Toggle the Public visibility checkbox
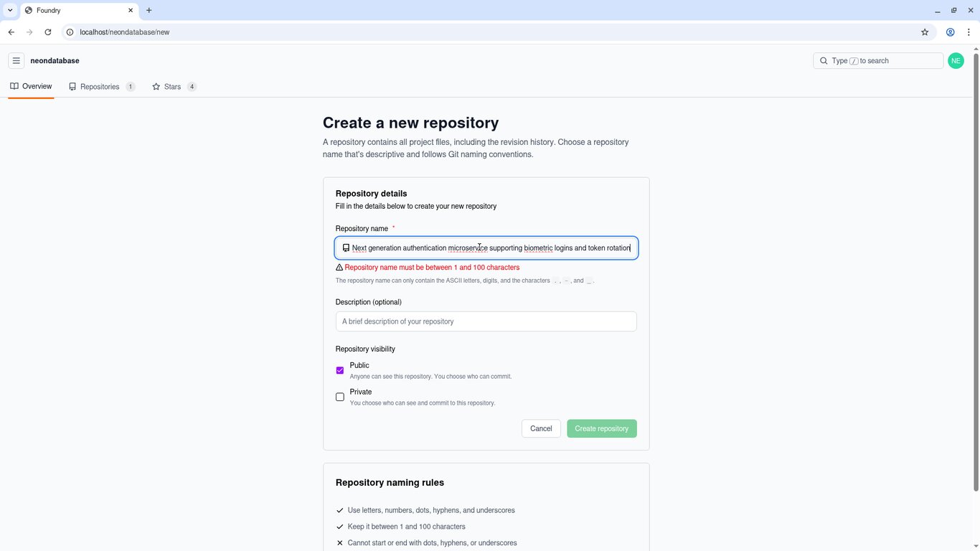This screenshot has width=980, height=551. [340, 370]
